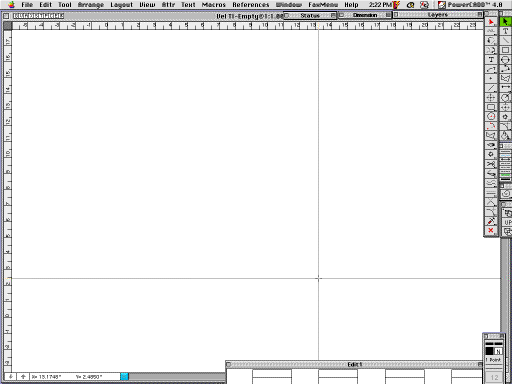Choose the red arrow selection tool
512x384 pixels.
coord(491,22)
